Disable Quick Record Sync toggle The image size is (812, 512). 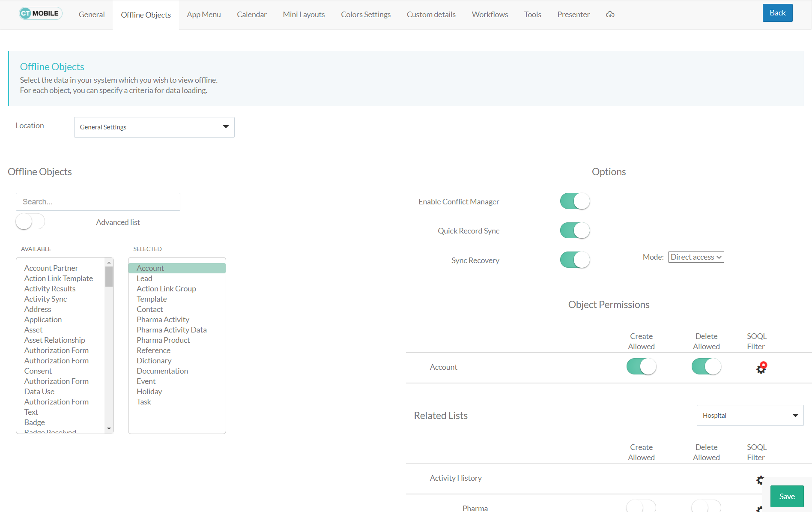click(x=575, y=231)
